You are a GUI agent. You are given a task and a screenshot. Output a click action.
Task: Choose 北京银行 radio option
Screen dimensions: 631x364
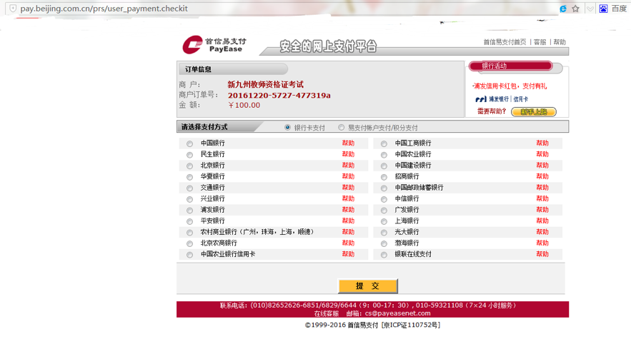(189, 166)
